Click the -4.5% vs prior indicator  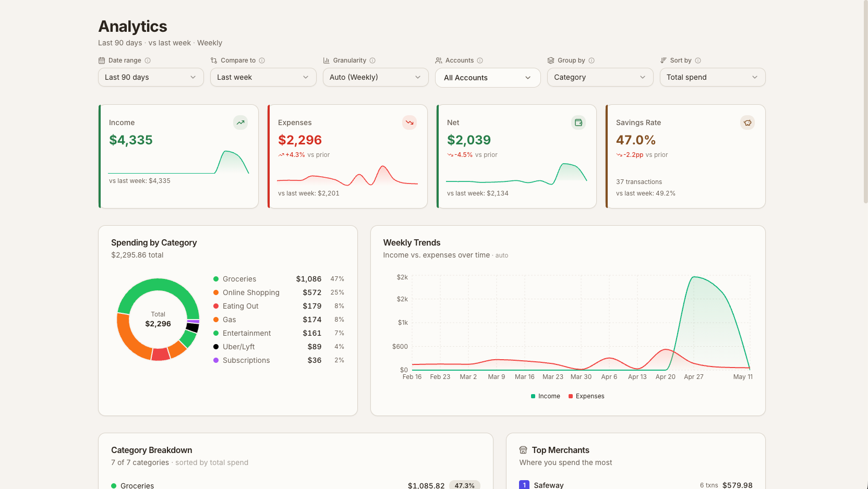pyautogui.click(x=472, y=155)
